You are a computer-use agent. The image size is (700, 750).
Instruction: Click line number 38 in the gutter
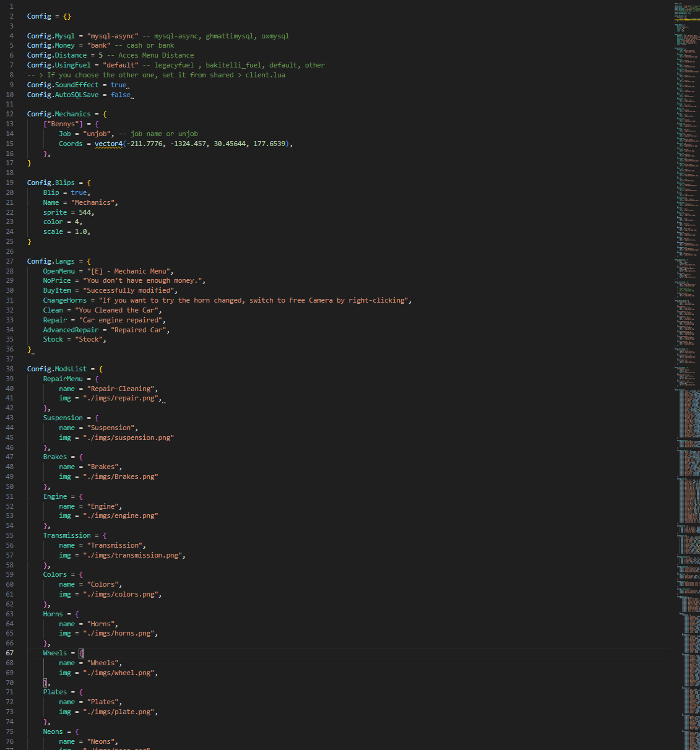[x=9, y=368]
